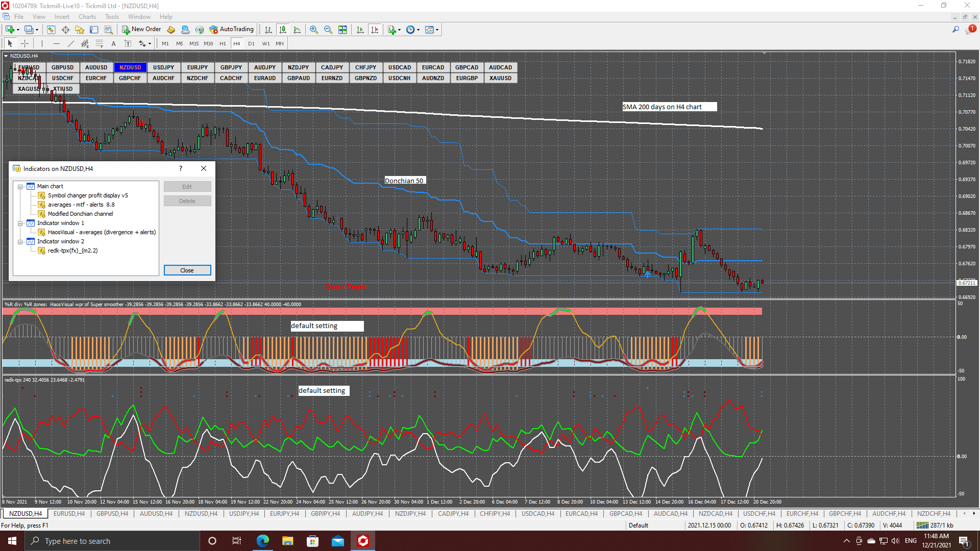Click the Tile Windows icon
Screen dimensions: 980x551
[342, 30]
